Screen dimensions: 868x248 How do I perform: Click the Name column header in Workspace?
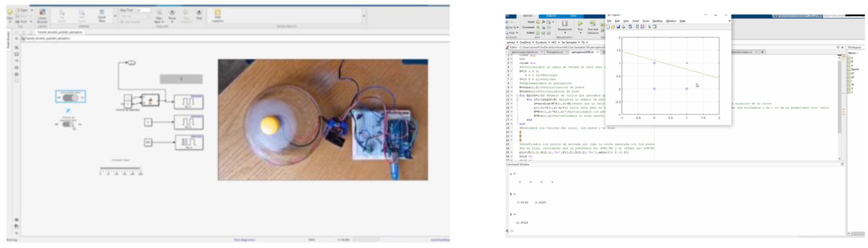coord(853,53)
